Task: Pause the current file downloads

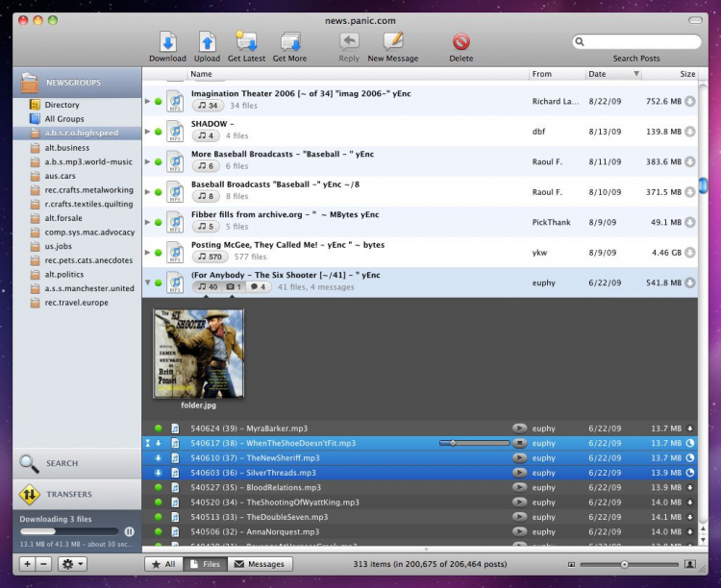Action: point(129,531)
